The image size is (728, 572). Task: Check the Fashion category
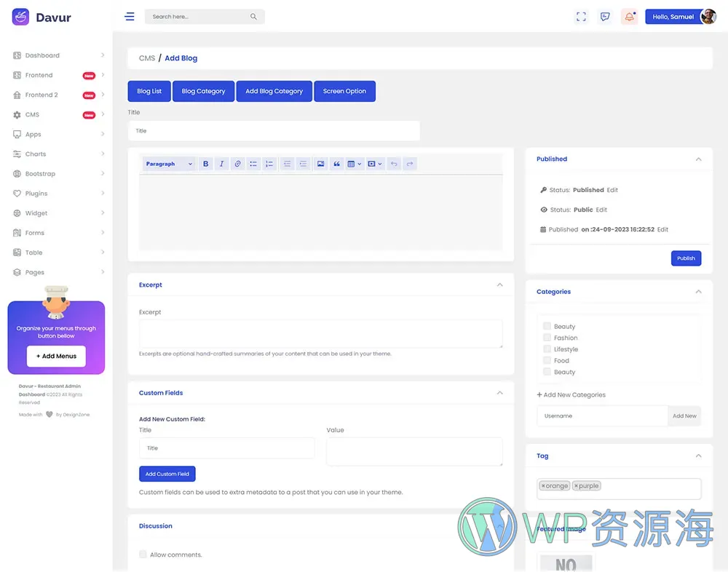point(547,337)
